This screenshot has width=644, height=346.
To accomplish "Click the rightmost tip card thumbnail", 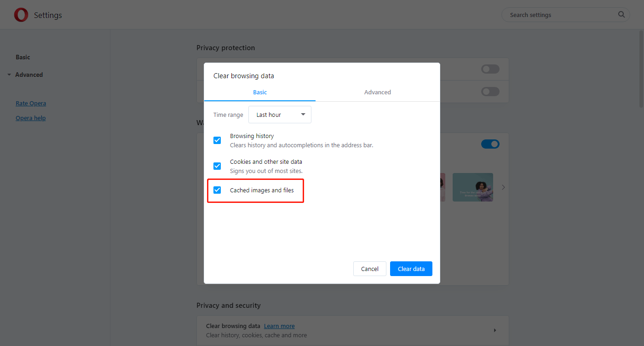I will (472, 187).
